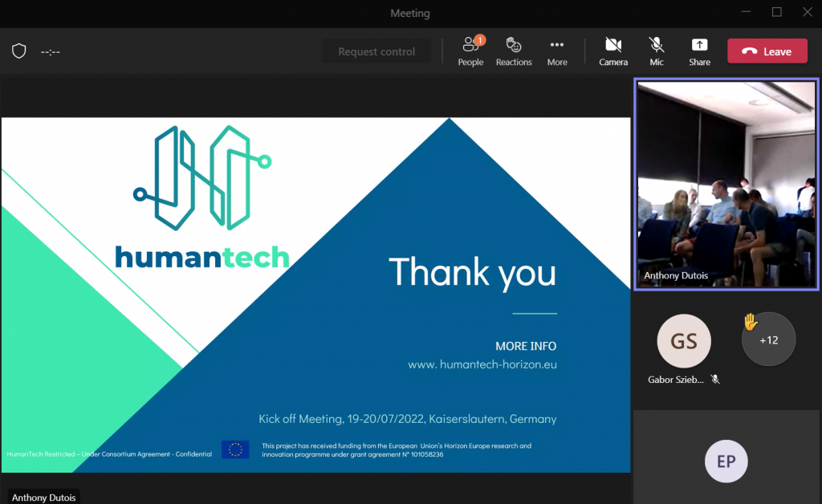
Task: Click Gabor's muted microphone indicator
Action: tap(715, 380)
